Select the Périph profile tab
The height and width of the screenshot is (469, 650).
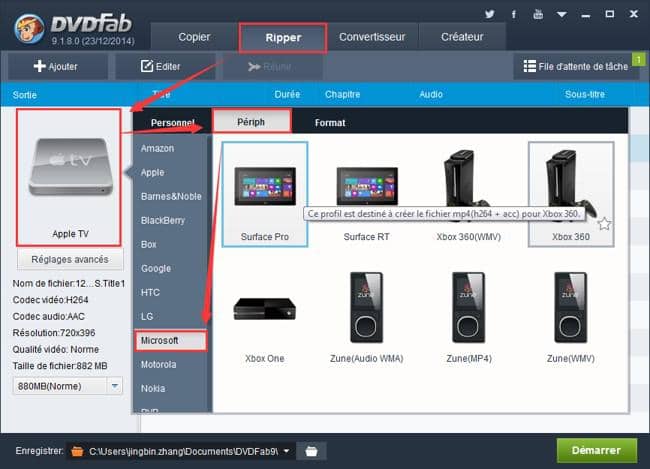251,122
